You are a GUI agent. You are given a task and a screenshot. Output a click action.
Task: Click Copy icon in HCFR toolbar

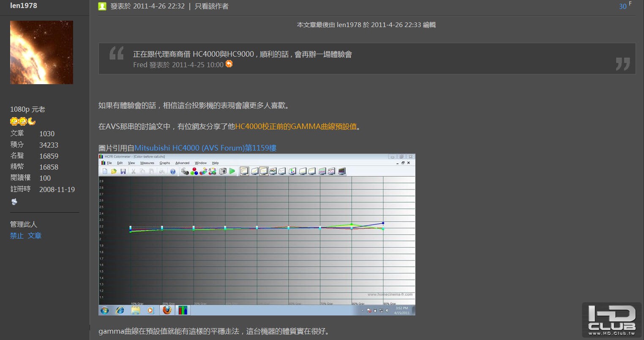coord(142,171)
